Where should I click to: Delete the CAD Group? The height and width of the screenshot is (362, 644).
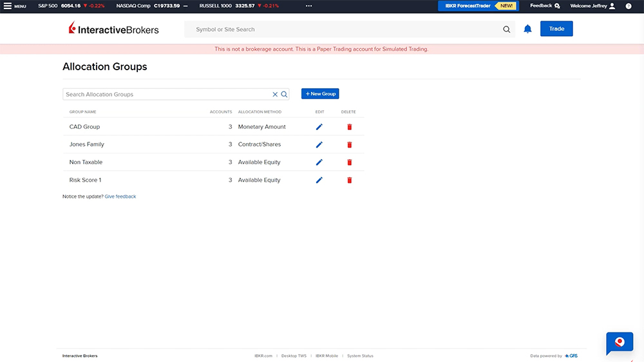[x=350, y=127]
